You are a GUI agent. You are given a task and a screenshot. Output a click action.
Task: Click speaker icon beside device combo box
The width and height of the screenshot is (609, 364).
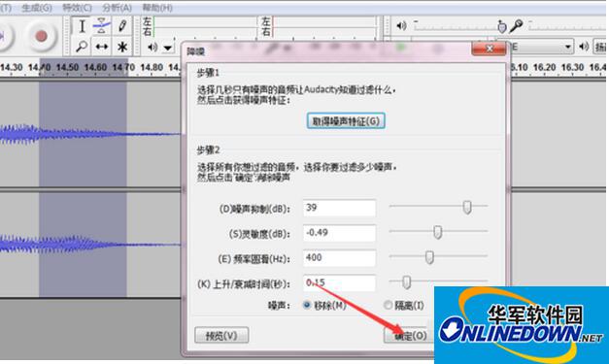tap(584, 47)
